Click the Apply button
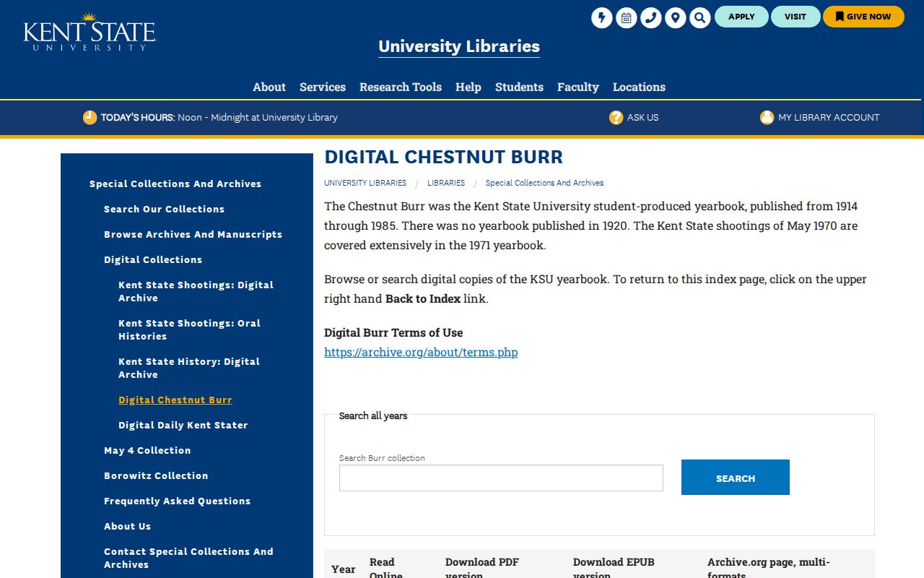 [741, 17]
